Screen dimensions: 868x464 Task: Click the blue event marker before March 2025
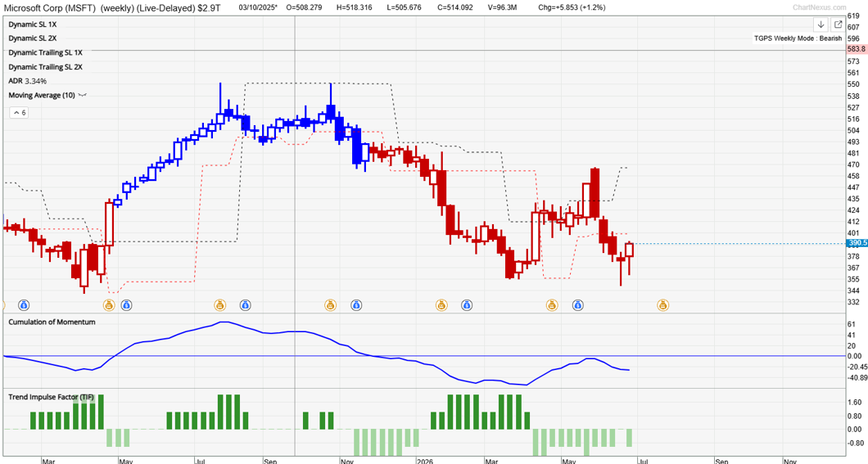point(24,304)
